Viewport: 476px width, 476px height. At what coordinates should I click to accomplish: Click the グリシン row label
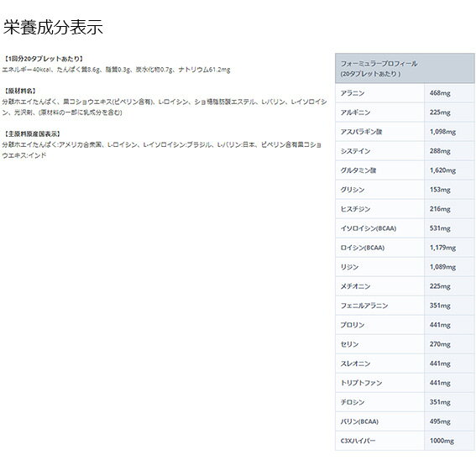pos(352,190)
